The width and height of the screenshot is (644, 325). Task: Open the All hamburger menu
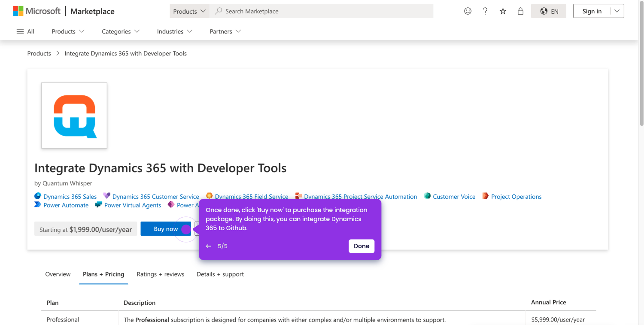point(25,31)
